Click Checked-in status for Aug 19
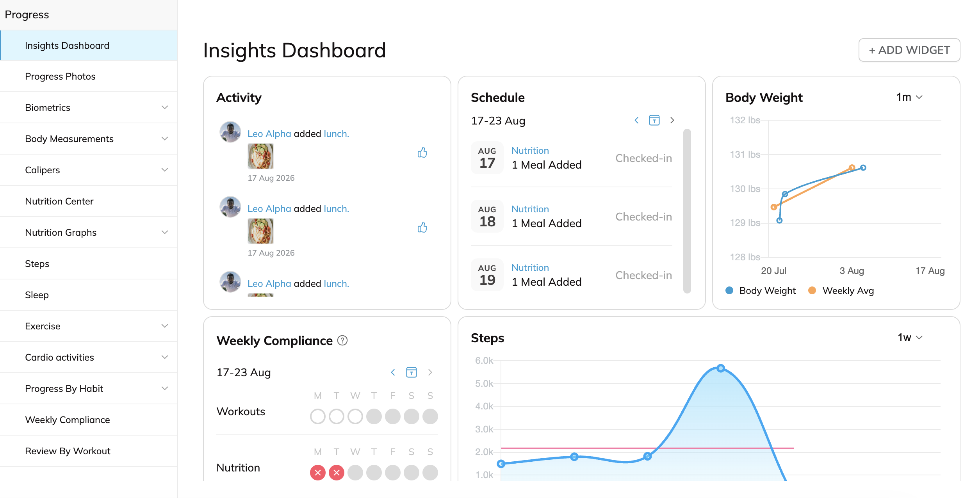 [x=644, y=276]
